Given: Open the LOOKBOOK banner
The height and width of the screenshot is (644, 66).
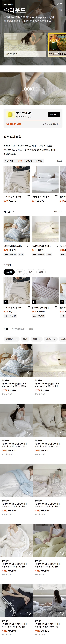Looking at the screenshot, I should tap(33, 89).
